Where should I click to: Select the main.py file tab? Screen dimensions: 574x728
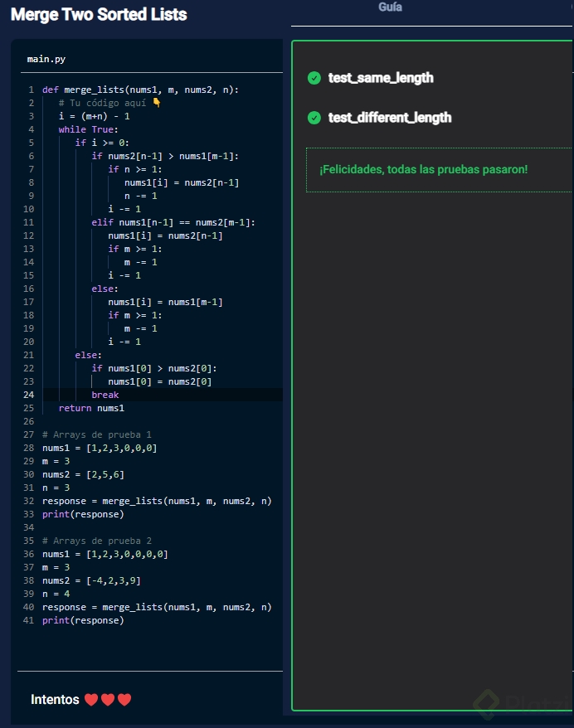(46, 60)
